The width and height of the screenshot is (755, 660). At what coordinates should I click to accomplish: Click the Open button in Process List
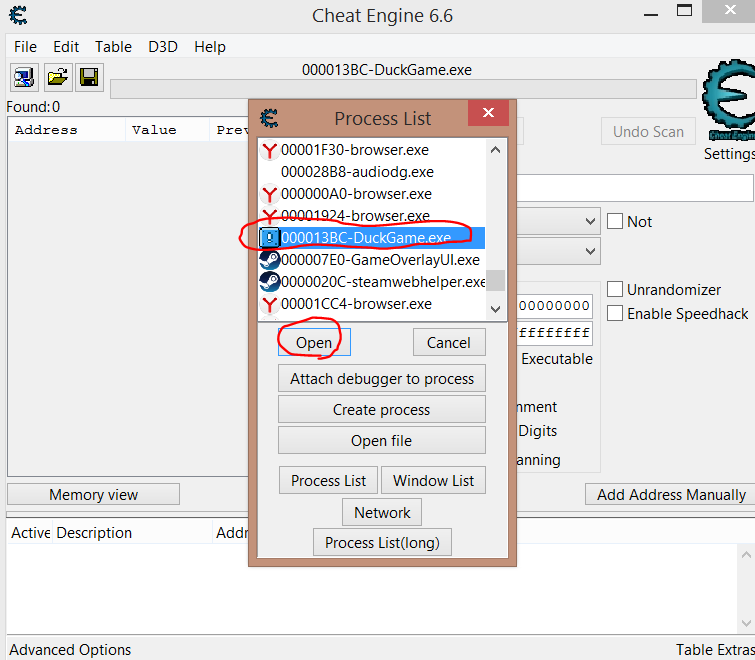click(x=314, y=342)
